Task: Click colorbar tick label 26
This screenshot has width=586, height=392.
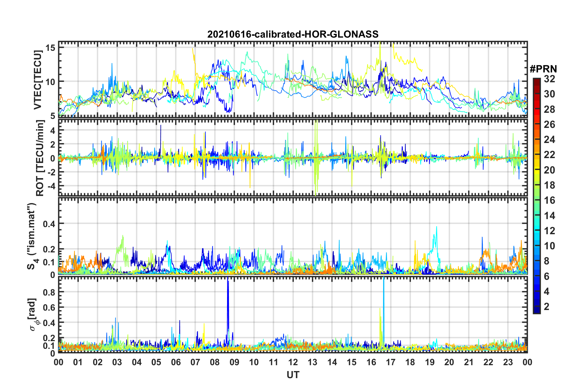Action: click(549, 125)
